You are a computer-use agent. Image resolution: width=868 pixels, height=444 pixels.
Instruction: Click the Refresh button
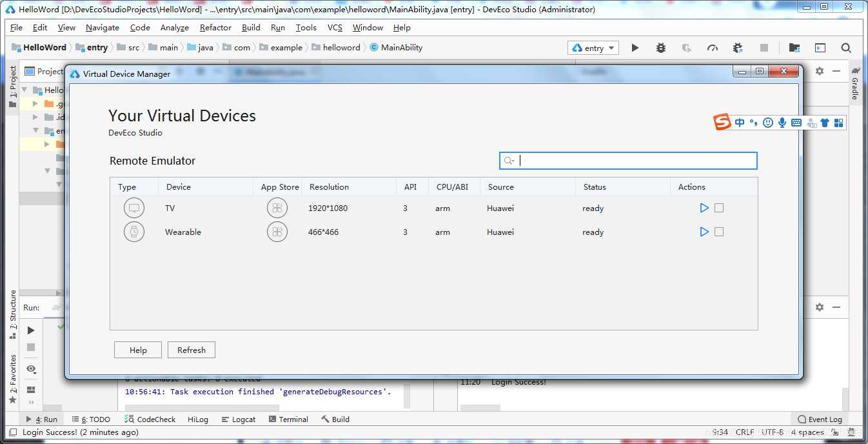click(x=192, y=350)
